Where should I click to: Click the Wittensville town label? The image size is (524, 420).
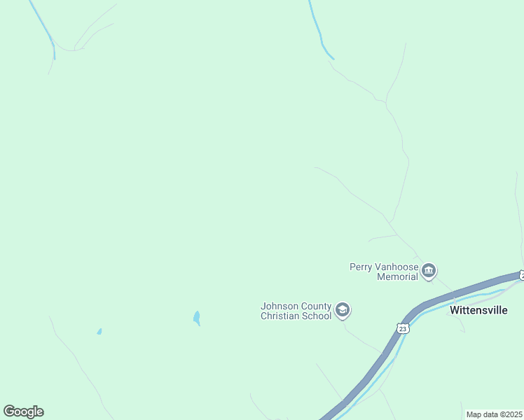click(x=478, y=310)
